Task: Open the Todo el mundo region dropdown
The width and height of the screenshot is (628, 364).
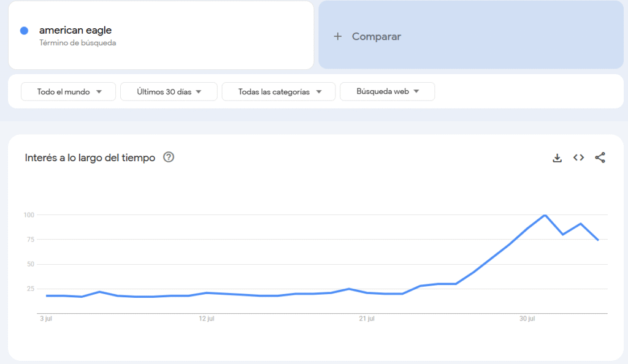Action: point(69,91)
